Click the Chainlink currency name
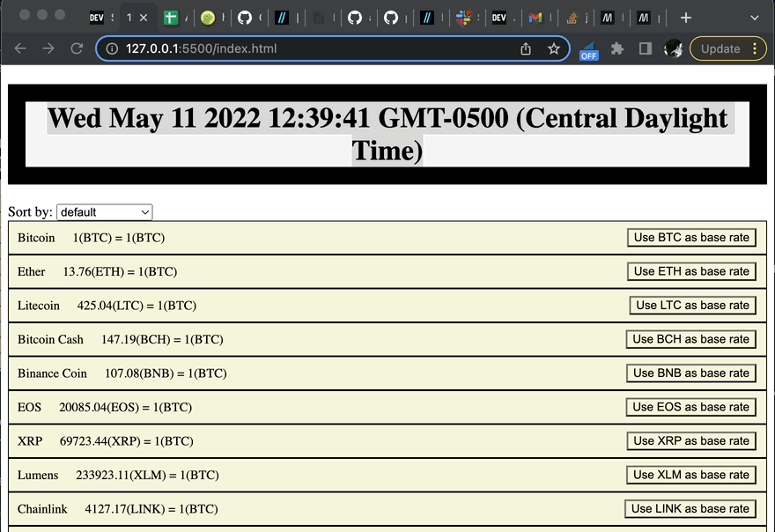The height and width of the screenshot is (532, 775). click(42, 509)
